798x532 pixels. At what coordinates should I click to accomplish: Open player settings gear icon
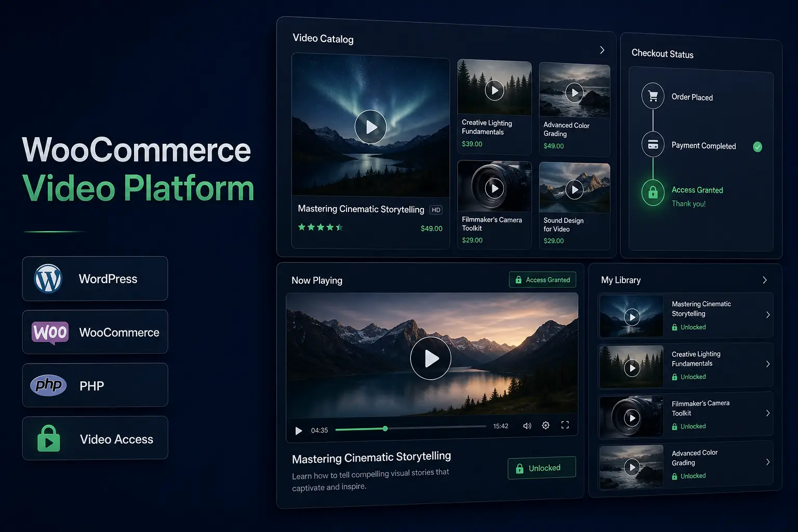point(546,425)
